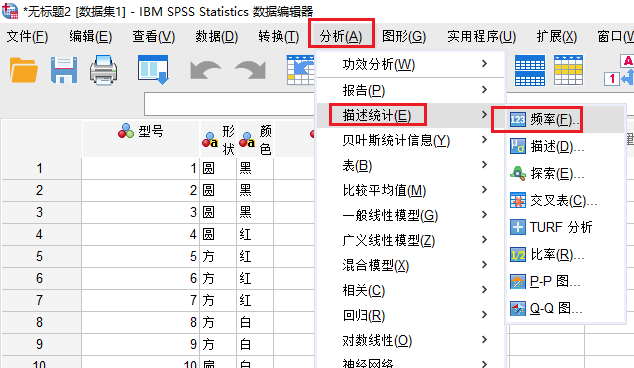Select row number 1 header
This screenshot has width=634, height=368.
(41, 168)
